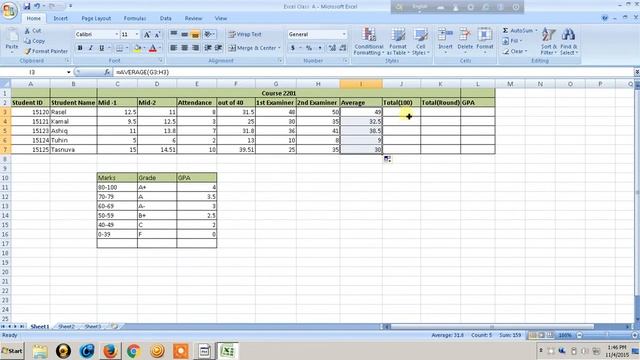Click Wrap Text button
Viewport: 640px width, 360px height.
point(244,34)
